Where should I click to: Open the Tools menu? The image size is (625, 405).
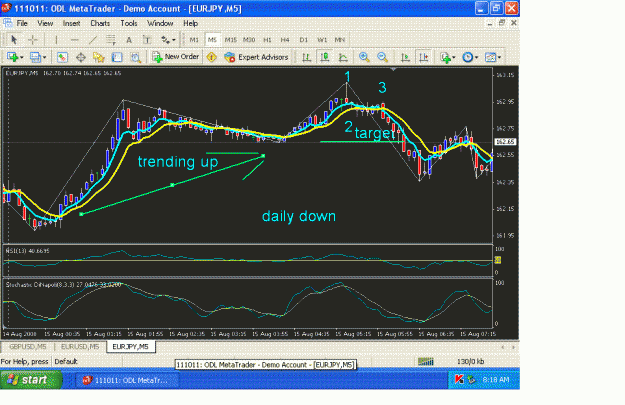[x=129, y=23]
